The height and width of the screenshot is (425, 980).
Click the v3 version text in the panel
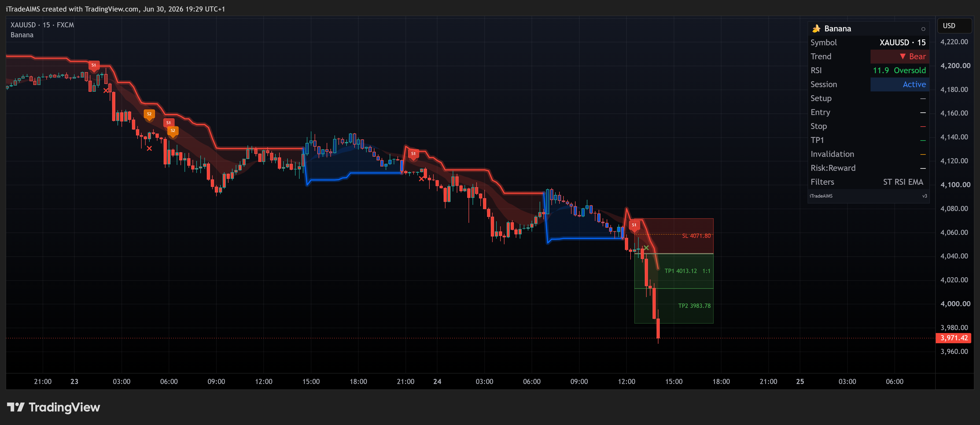click(x=924, y=196)
